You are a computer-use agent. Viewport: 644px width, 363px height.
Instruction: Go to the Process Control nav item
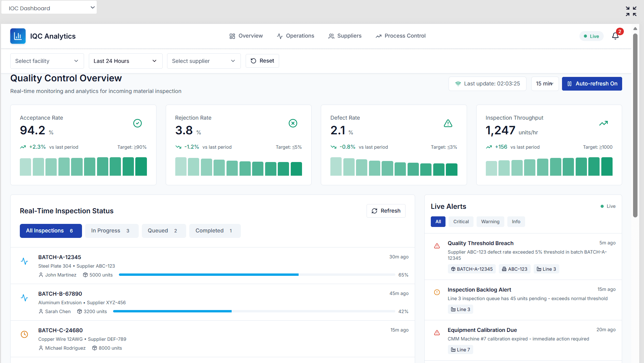pyautogui.click(x=400, y=36)
